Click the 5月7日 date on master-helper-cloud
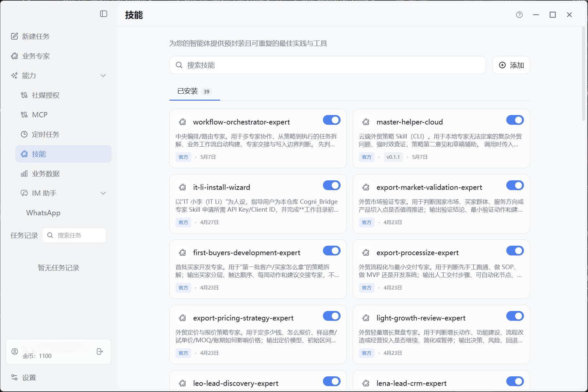 [420, 157]
